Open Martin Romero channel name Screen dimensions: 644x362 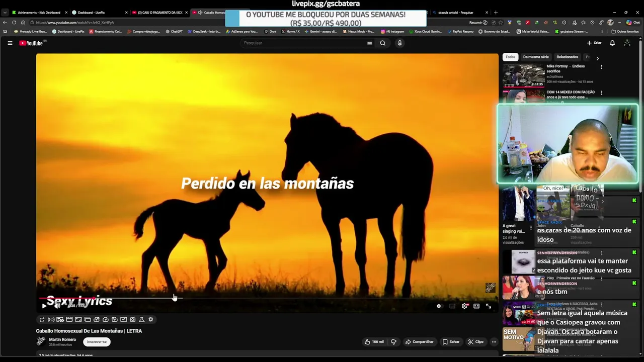[62, 339]
